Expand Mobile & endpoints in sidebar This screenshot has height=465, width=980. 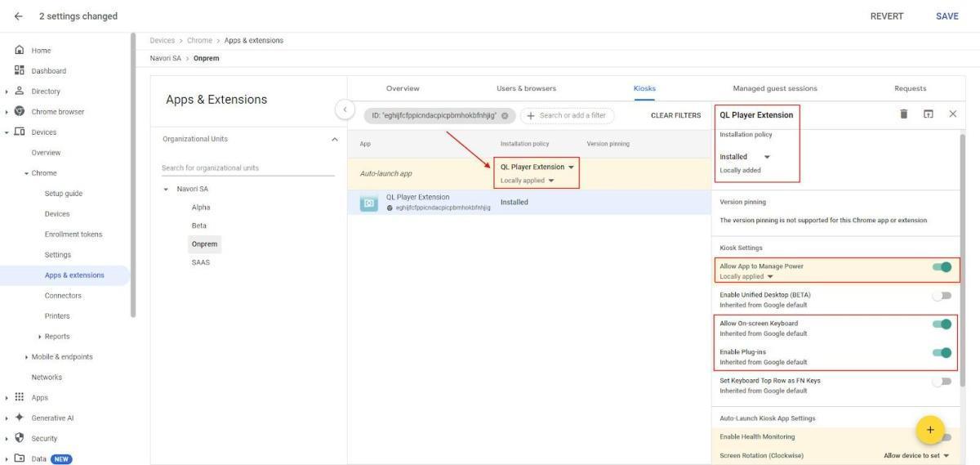(x=27, y=357)
